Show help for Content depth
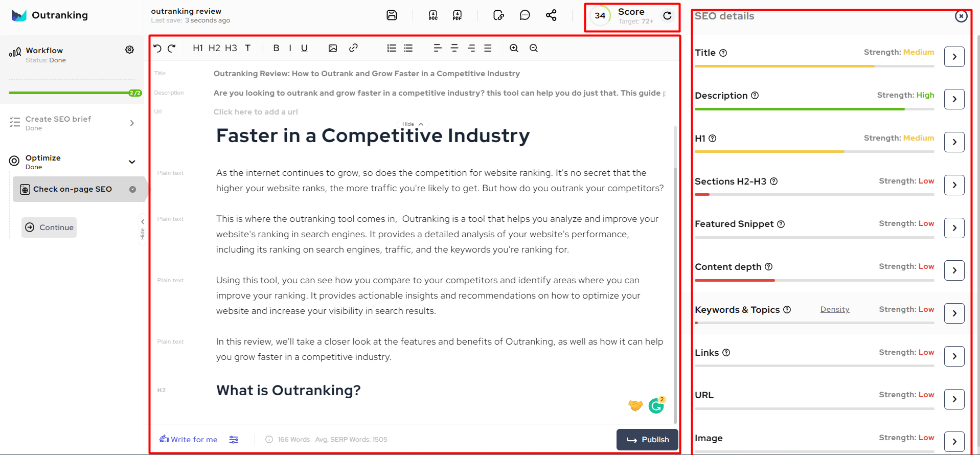 [768, 267]
